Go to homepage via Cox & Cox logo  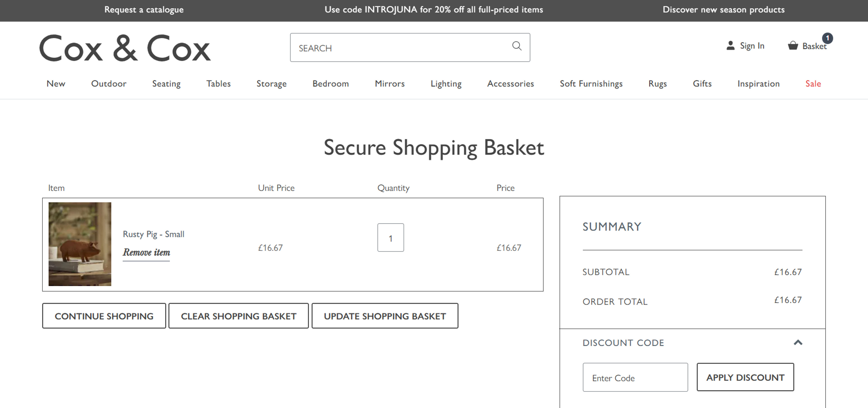click(125, 48)
